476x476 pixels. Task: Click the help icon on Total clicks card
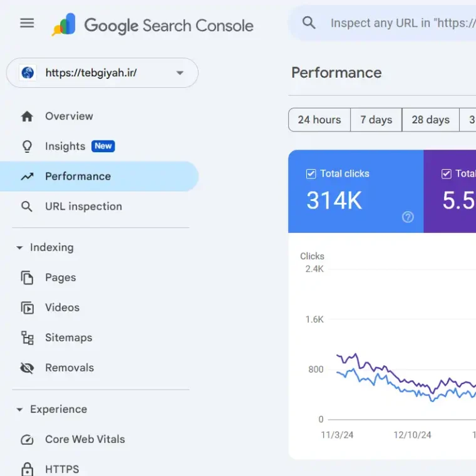pos(408,217)
